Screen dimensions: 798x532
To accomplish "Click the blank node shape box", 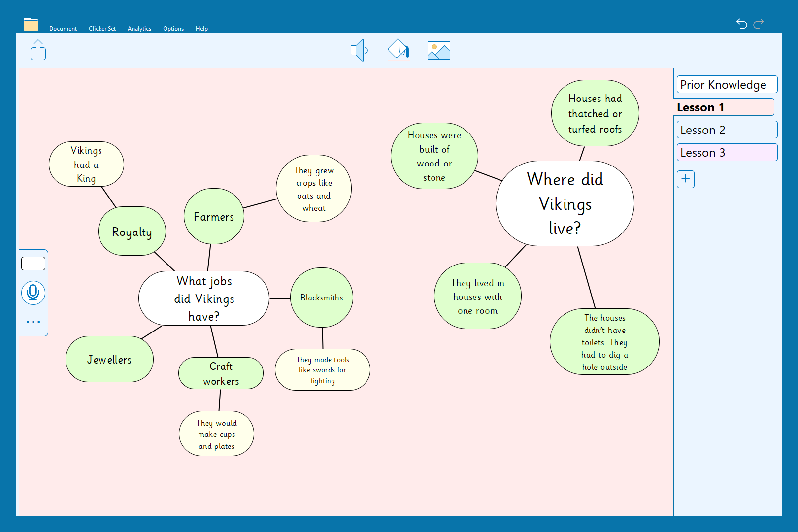I will pos(33,264).
